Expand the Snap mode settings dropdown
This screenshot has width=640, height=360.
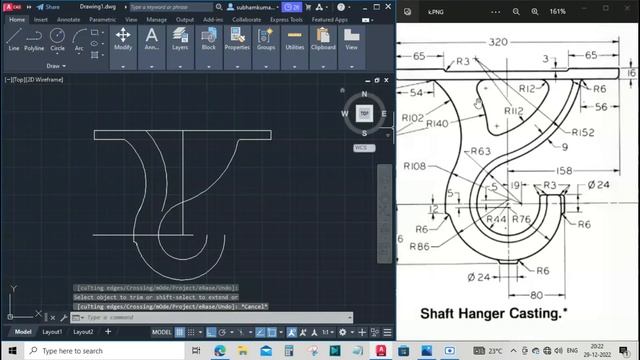[200, 332]
